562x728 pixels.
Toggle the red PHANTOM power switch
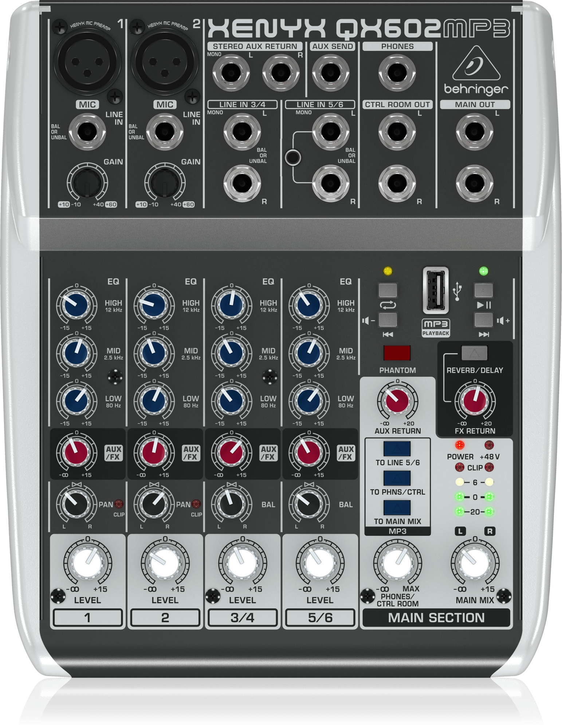pos(397,353)
